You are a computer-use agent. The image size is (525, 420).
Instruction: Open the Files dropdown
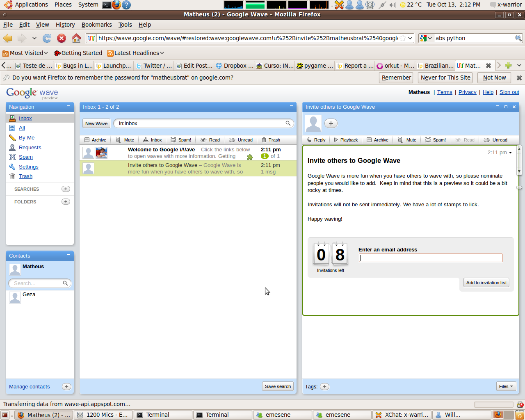(506, 386)
